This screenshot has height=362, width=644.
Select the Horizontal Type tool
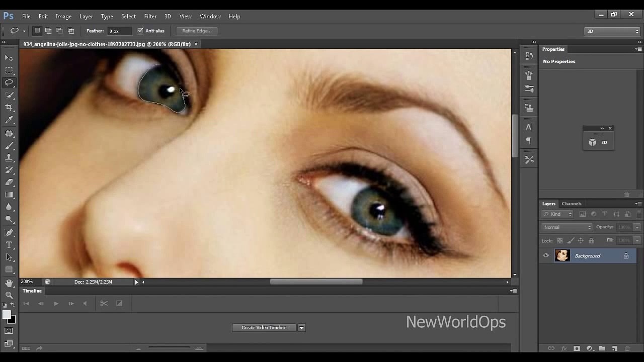pyautogui.click(x=9, y=245)
